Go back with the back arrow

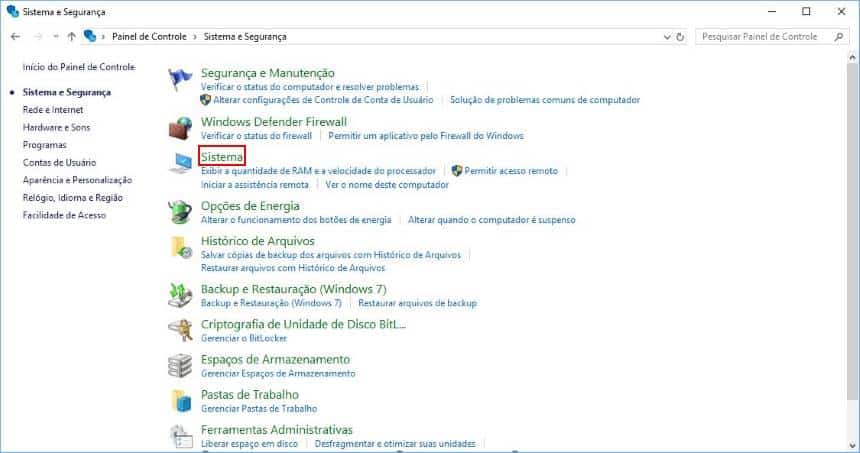click(x=15, y=37)
